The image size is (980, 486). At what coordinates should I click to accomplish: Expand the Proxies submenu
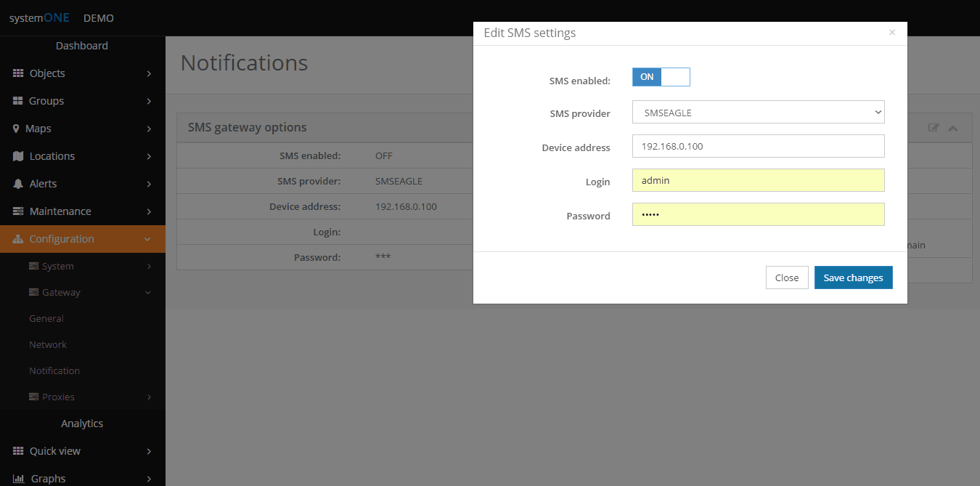click(x=149, y=397)
